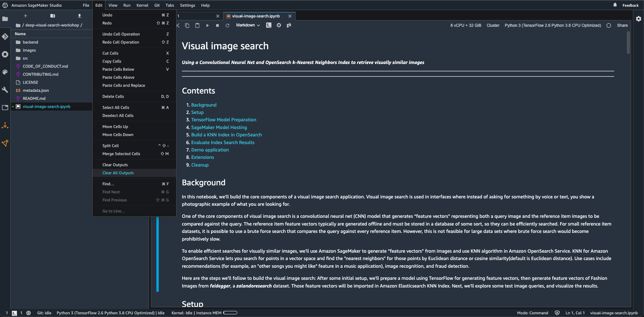Open the Settings menu
The image size is (644, 317).
click(x=188, y=5)
